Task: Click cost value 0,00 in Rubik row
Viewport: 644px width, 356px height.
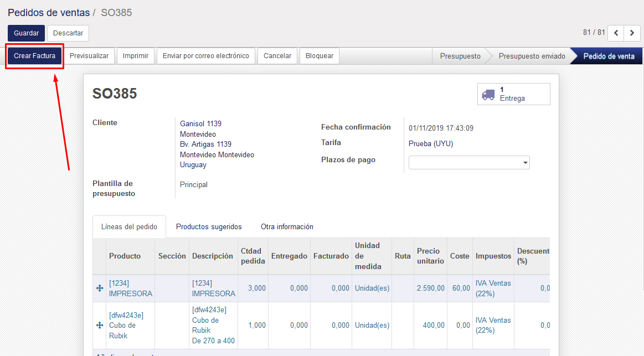Action: [x=463, y=325]
